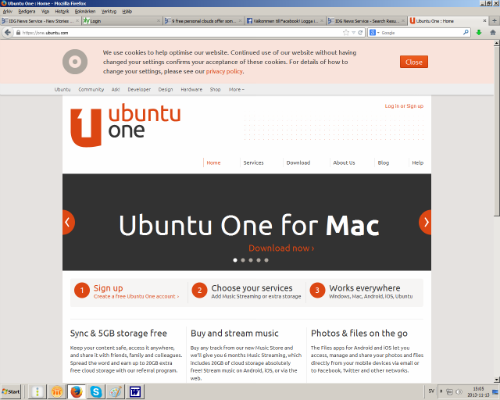Open the search engine selector dropdown

[x=374, y=32]
